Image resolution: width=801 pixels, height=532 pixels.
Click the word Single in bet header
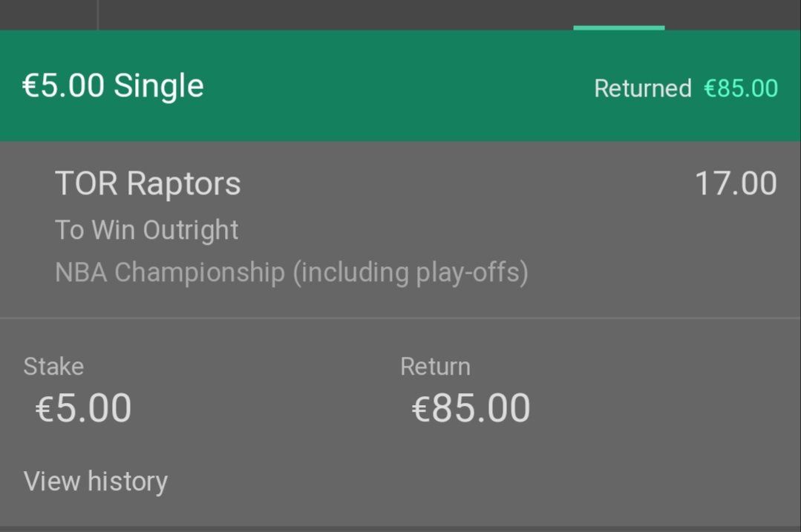click(x=159, y=85)
